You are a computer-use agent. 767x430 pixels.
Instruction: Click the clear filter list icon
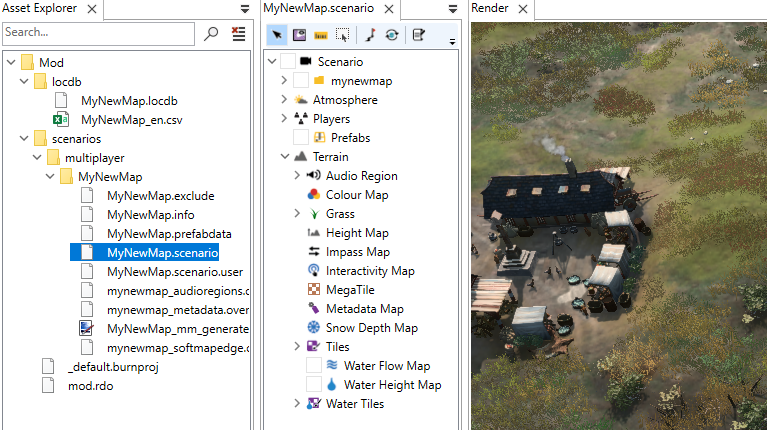(239, 34)
